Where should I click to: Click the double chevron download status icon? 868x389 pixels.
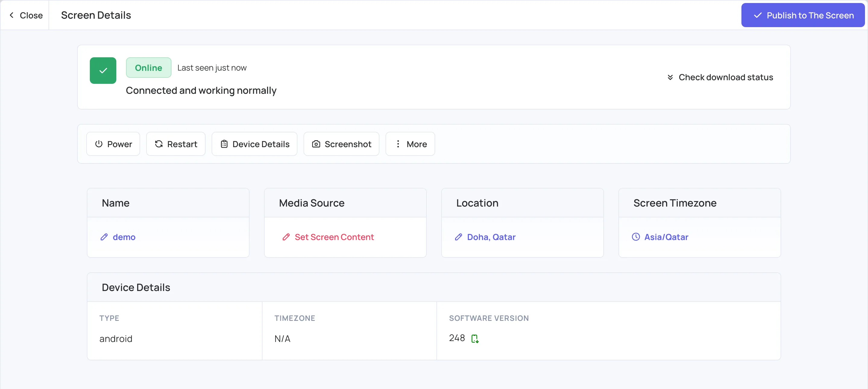tap(670, 77)
